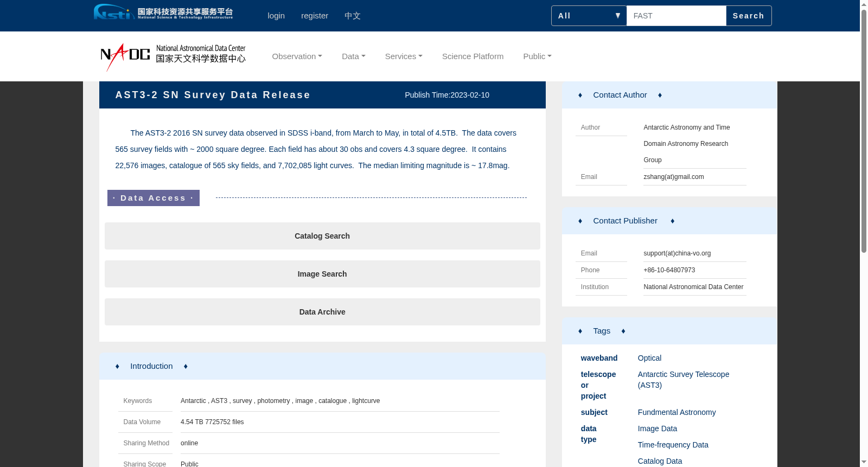Click publisher email support(at)china-vo.org

coord(677,253)
